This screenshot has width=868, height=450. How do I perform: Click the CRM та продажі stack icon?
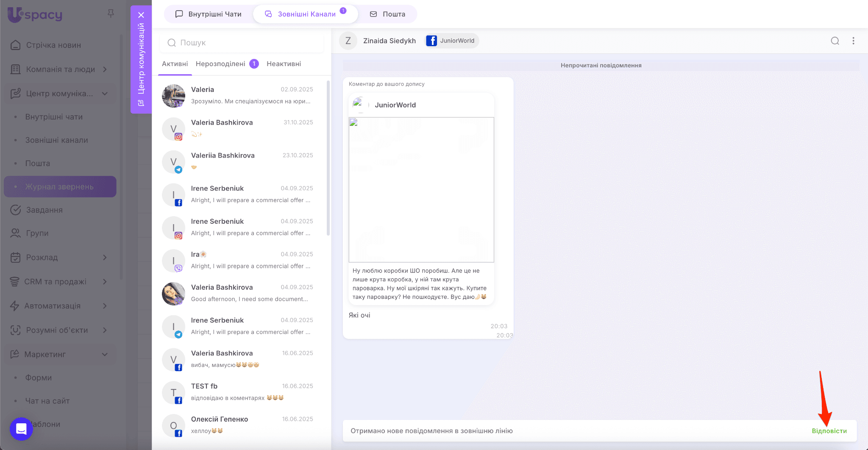tap(15, 281)
